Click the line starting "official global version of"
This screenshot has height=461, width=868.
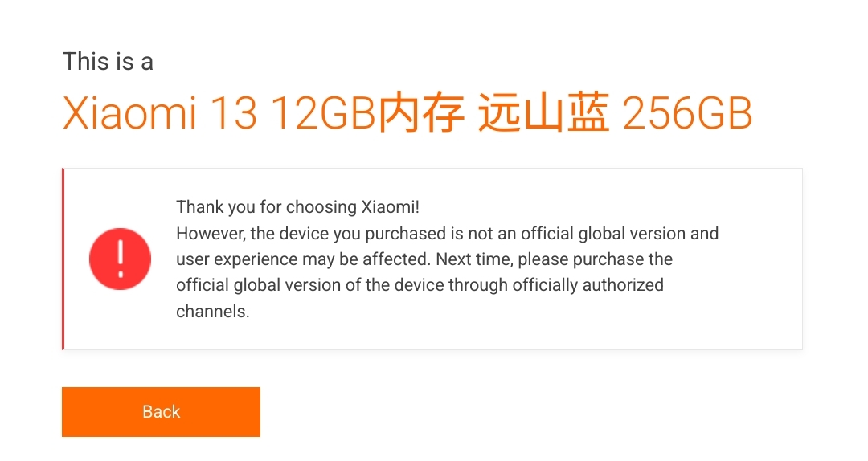click(x=420, y=285)
